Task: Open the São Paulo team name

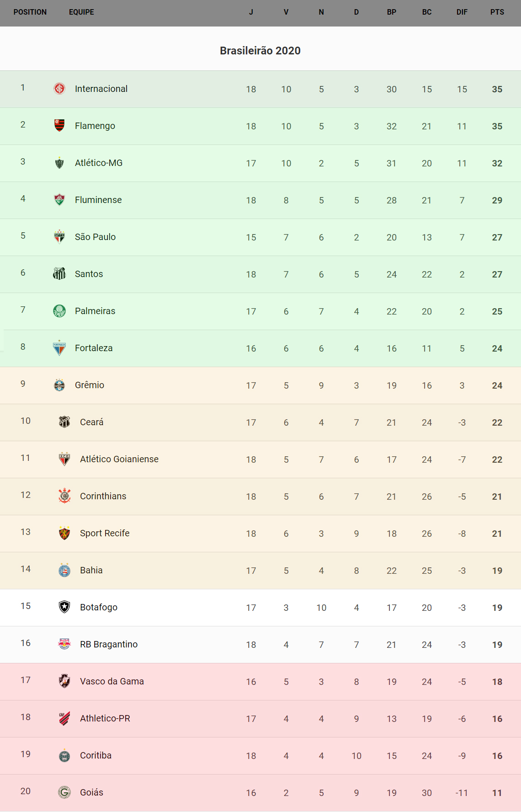Action: (x=95, y=237)
